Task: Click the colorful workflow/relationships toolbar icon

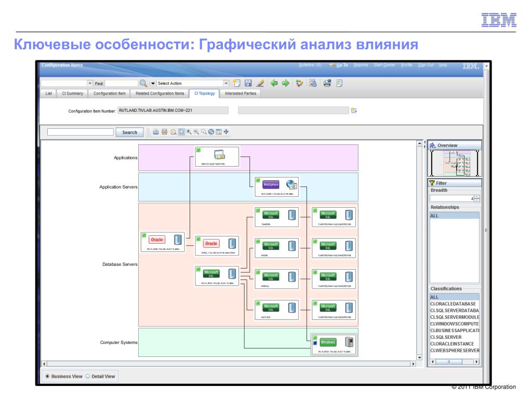Action: pyautogui.click(x=299, y=83)
